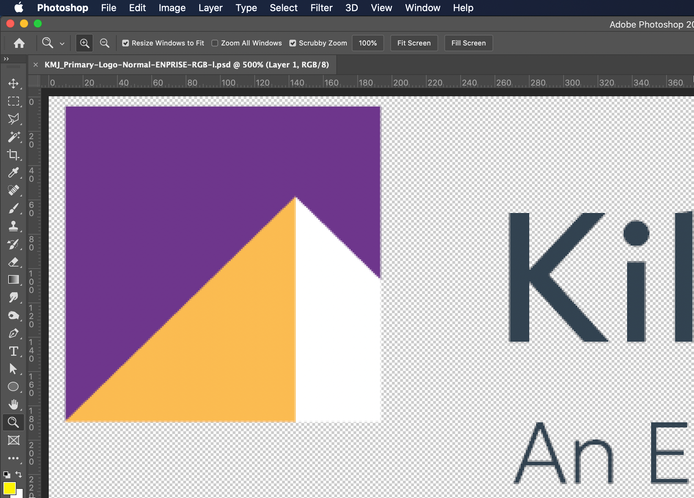Select the History Brush tool
The image size is (694, 498).
(13, 244)
